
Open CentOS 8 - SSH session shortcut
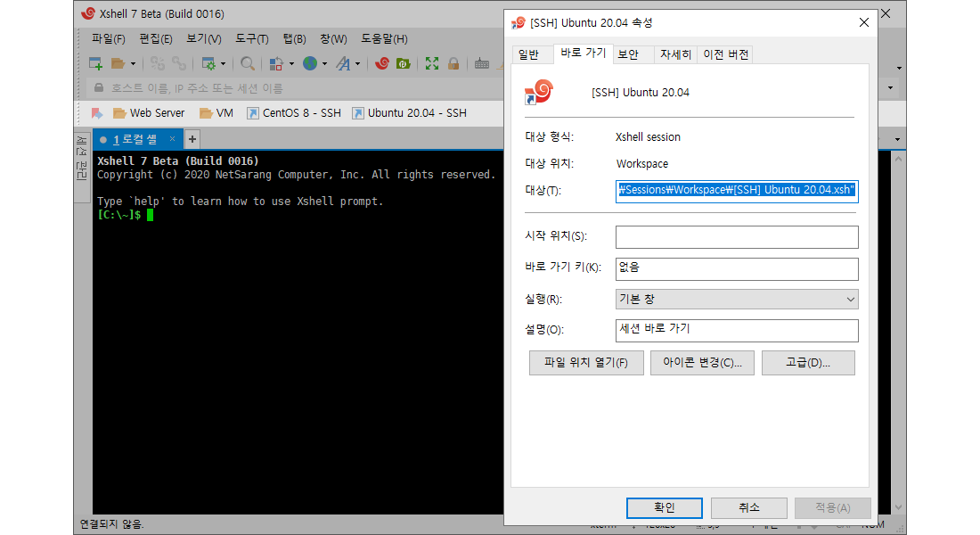294,113
